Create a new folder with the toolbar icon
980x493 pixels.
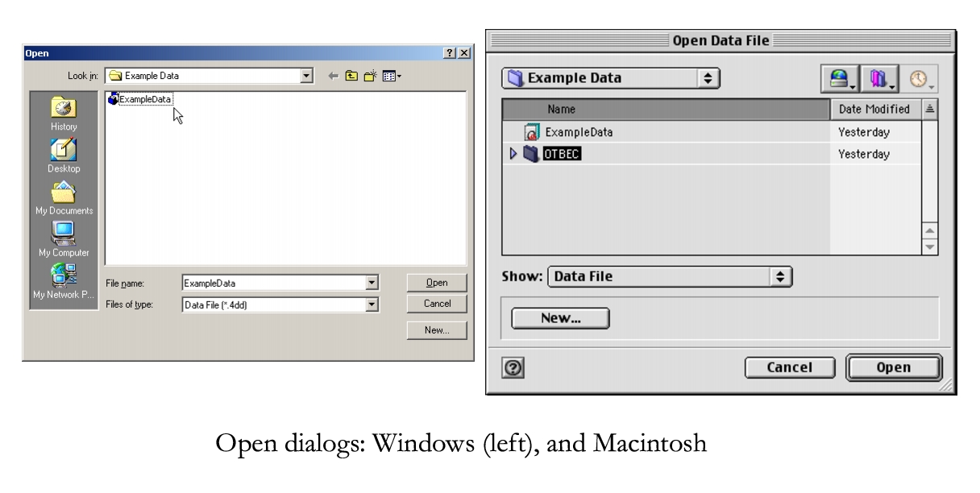coord(368,77)
